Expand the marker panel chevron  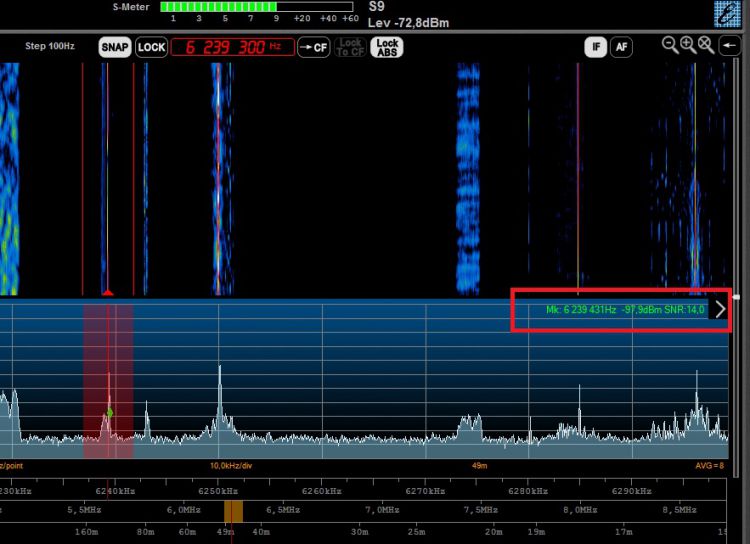click(x=719, y=310)
